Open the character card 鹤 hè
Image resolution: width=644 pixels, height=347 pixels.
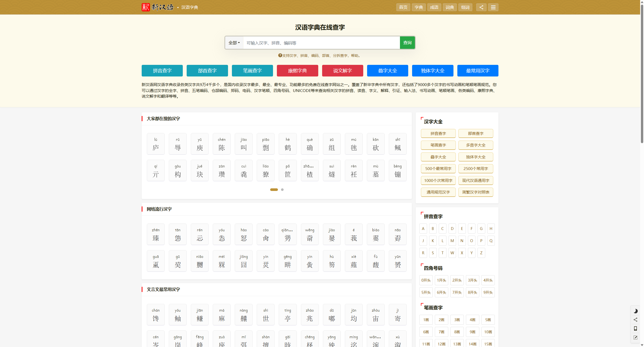(x=287, y=144)
